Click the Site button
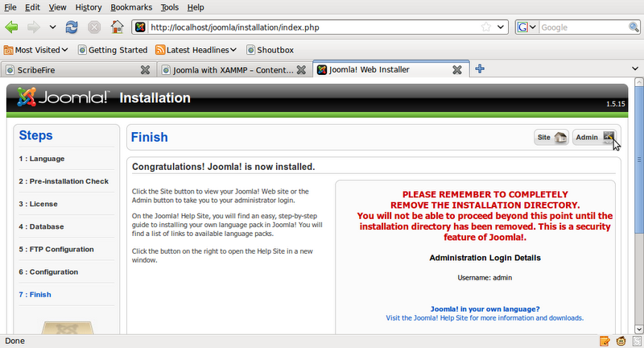The width and height of the screenshot is (644, 348). 551,137
